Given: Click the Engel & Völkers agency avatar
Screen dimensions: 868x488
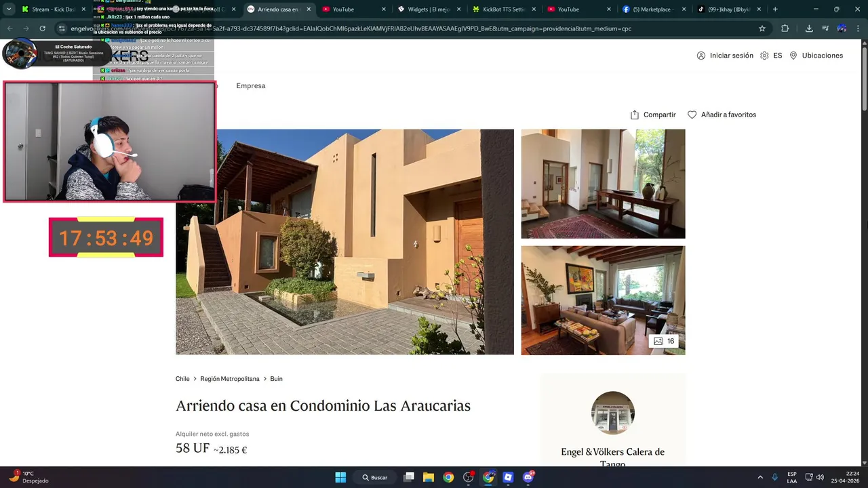Looking at the screenshot, I should pos(613,413).
